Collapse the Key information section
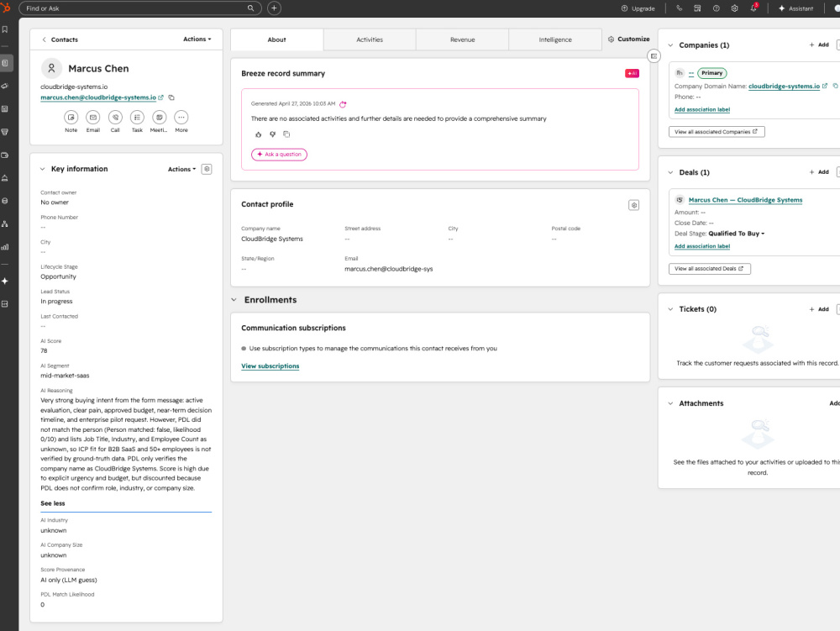 coord(42,169)
